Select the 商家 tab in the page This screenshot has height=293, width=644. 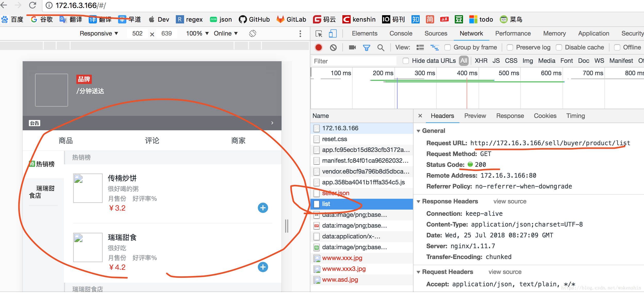click(238, 141)
